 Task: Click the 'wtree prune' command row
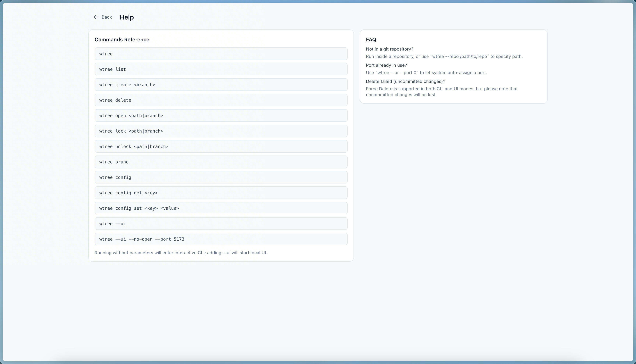[x=221, y=162]
